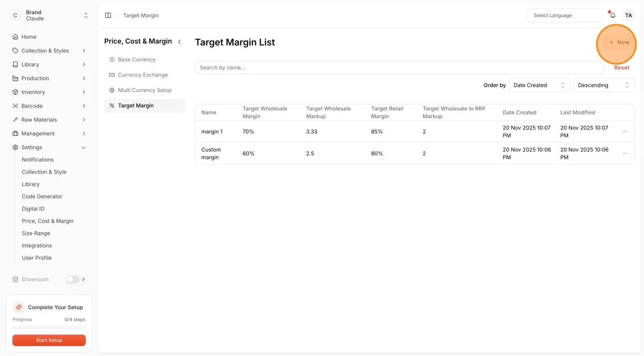This screenshot has height=356, width=644.
Task: Click the Start Setup button
Action: click(49, 340)
